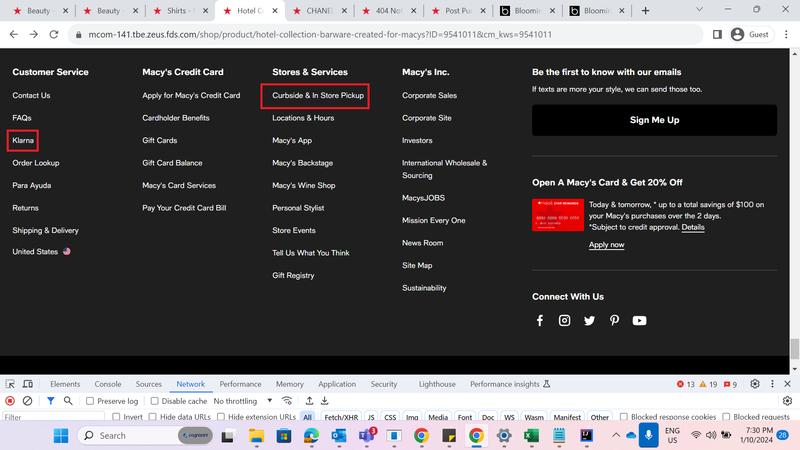Open DevTools three-dot customize menu
The image size is (800, 450).
click(x=772, y=384)
